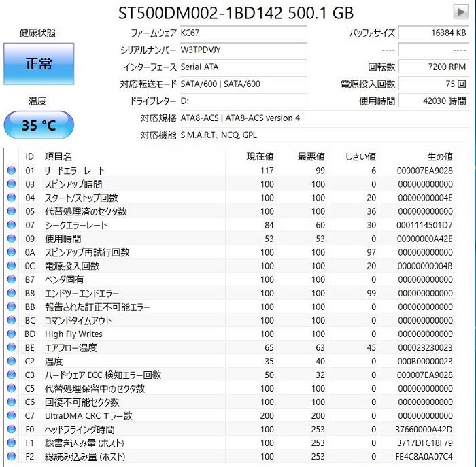Click status dot for row 05 代替処理済のセクタ数
Screen dimensions: 476x467
[12, 211]
